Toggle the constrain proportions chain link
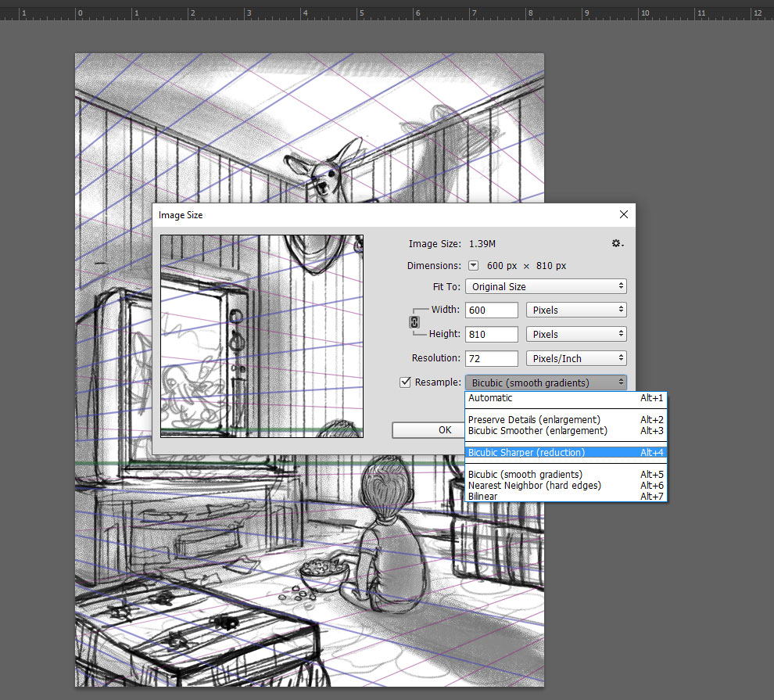The width and height of the screenshot is (774, 700). coord(415,322)
